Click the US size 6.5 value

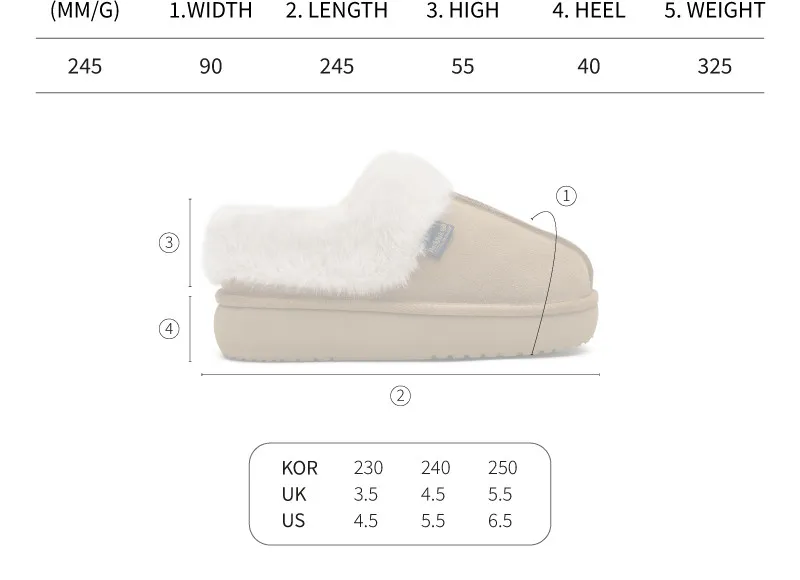coord(499,521)
